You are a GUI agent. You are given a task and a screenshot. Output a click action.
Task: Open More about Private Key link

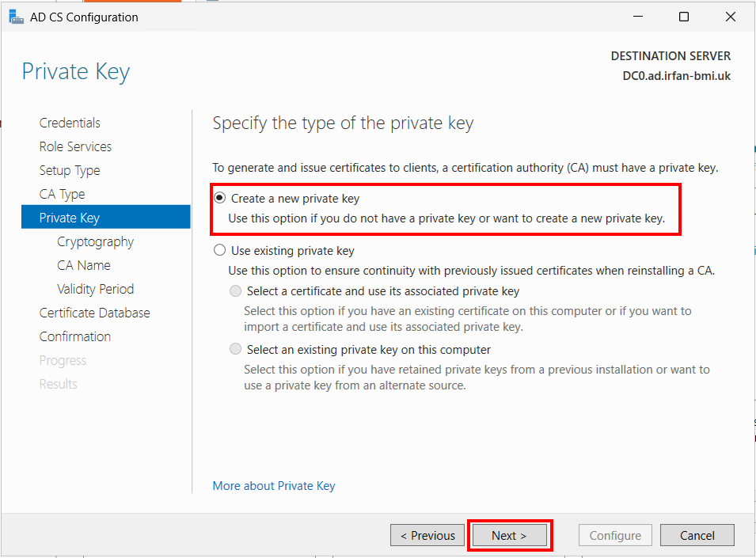click(273, 486)
